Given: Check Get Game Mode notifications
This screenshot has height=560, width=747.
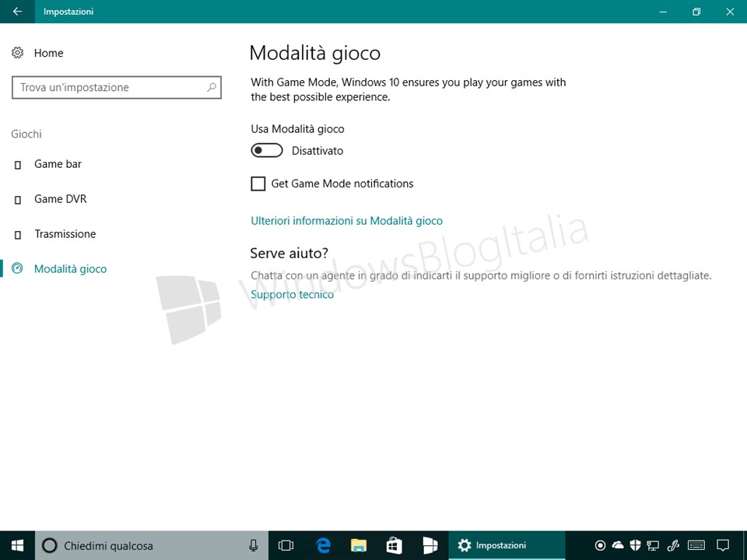Looking at the screenshot, I should click(x=258, y=184).
